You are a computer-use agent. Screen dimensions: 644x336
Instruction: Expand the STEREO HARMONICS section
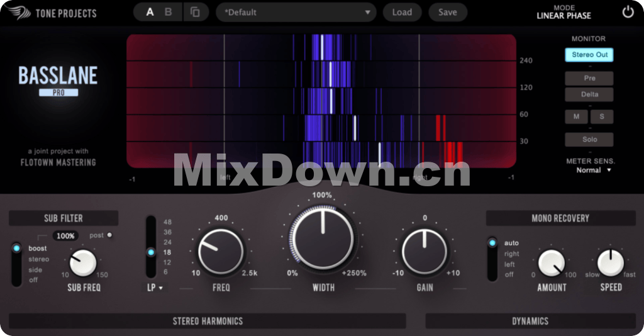(208, 321)
